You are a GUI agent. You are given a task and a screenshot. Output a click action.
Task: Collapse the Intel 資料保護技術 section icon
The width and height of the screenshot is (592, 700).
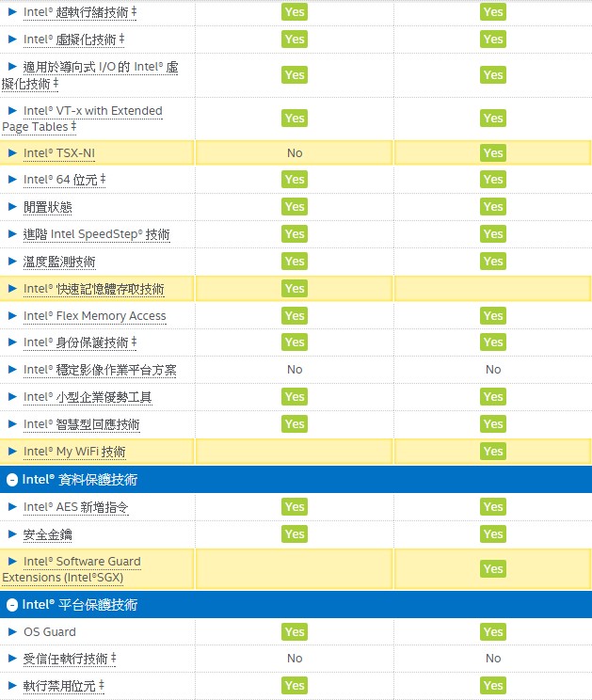[x=12, y=480]
